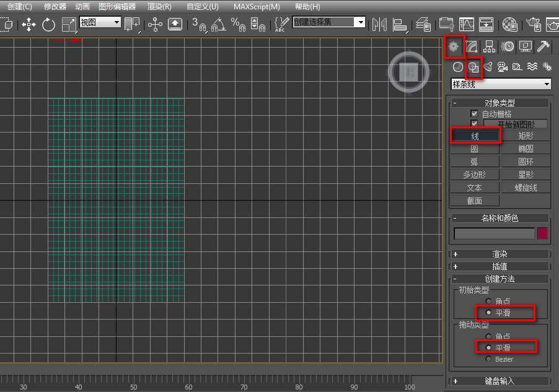Screen dimensions: 559x392
Task: Click the Use Pivot Point Center icon
Action: pos(132,24)
